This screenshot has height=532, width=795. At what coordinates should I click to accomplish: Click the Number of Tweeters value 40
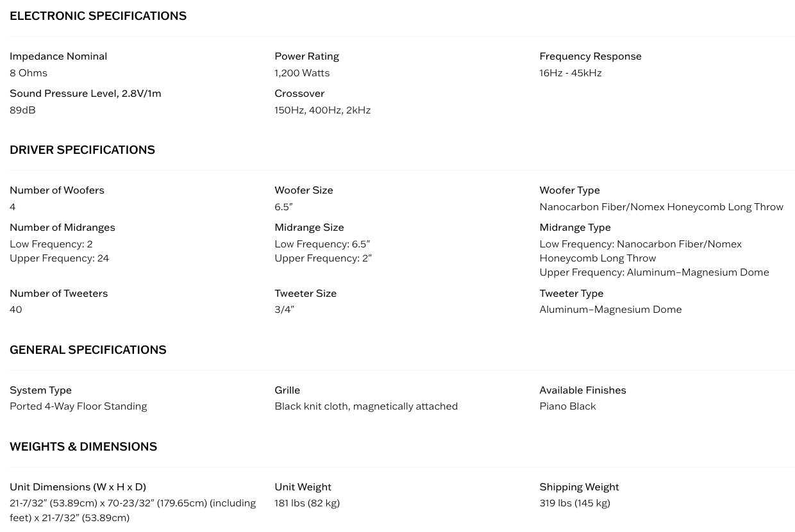(x=16, y=309)
